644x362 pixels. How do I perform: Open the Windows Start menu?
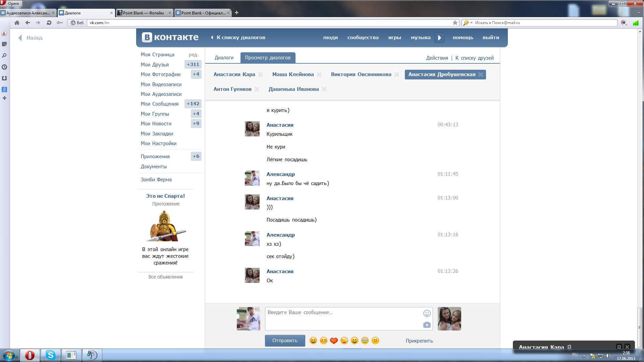coord(9,355)
